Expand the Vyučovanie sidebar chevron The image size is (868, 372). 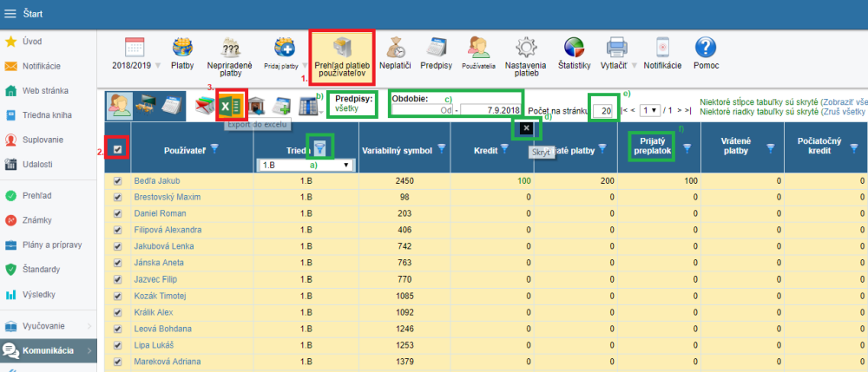coord(89,325)
